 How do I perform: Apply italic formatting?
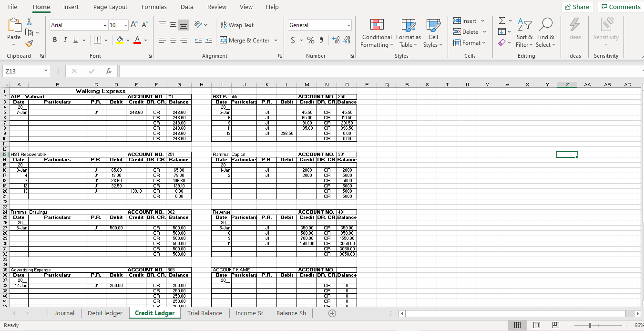[x=65, y=40]
